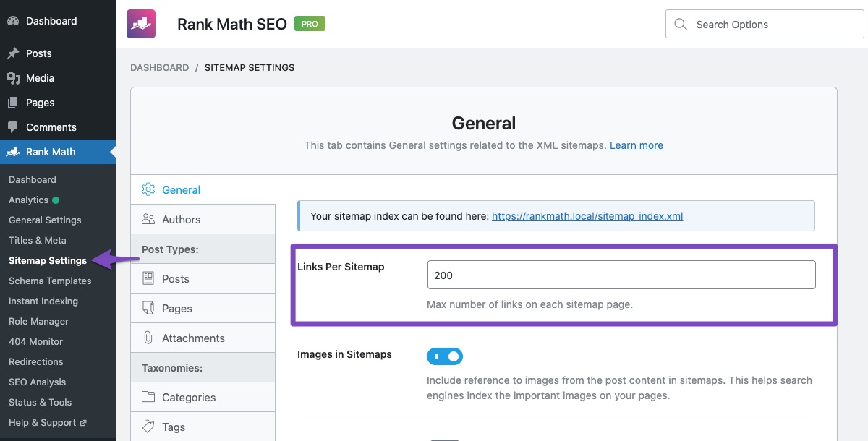Go to Dashboard via the breadcrumb
This screenshot has width=868, height=441.
coord(159,67)
